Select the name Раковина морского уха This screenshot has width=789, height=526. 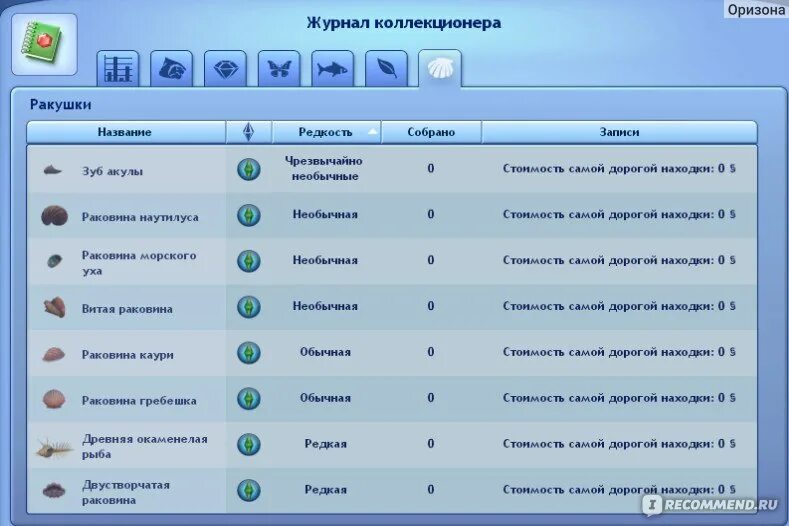[139, 263]
